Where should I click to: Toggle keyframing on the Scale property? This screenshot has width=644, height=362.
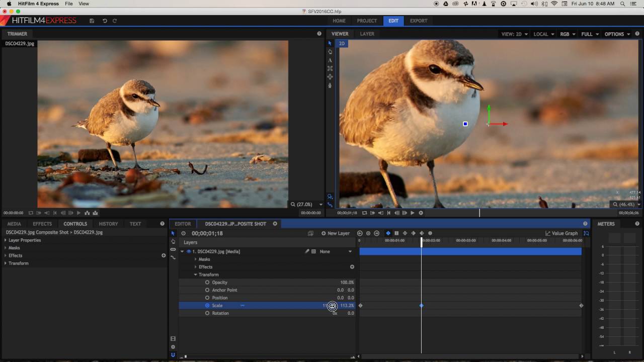[207, 306]
